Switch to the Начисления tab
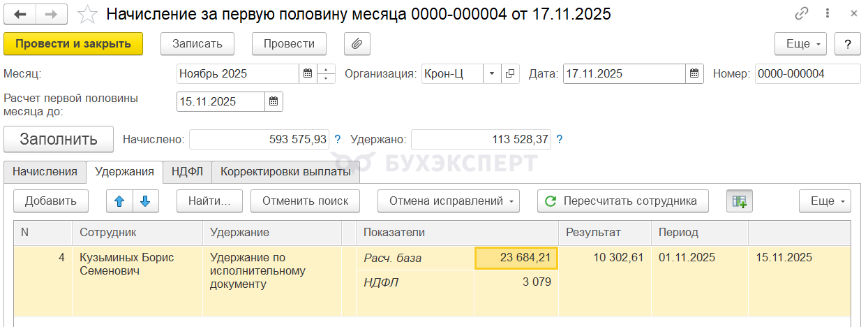This screenshot has height=327, width=868. point(45,171)
